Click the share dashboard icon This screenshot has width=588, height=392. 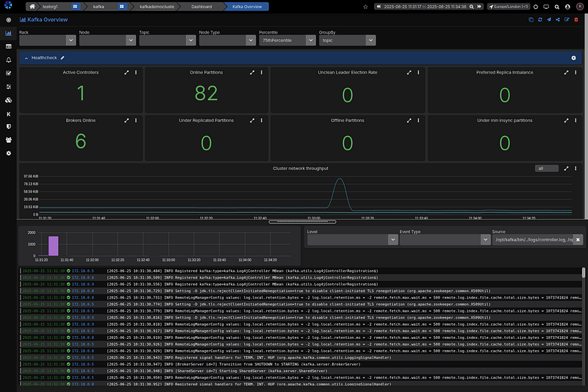(x=558, y=19)
